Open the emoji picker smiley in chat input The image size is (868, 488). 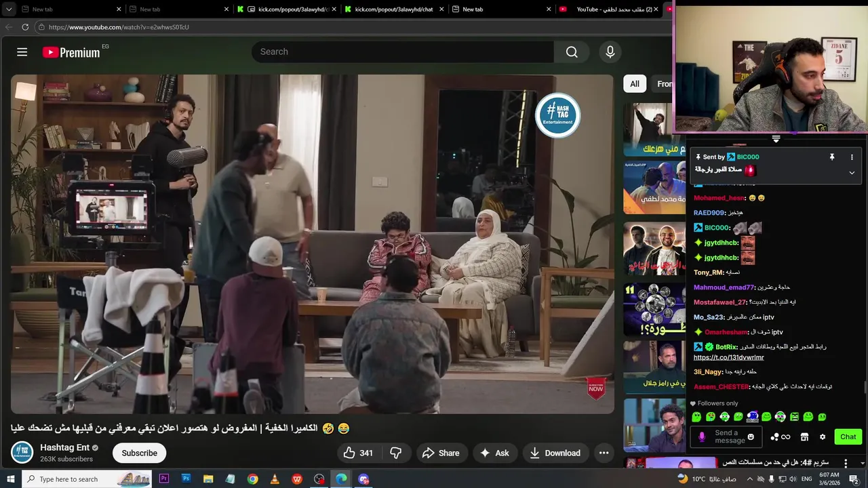coord(751,437)
